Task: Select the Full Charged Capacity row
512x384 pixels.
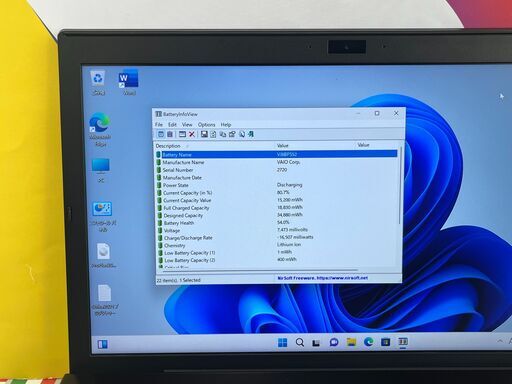Action: pyautogui.click(x=277, y=208)
